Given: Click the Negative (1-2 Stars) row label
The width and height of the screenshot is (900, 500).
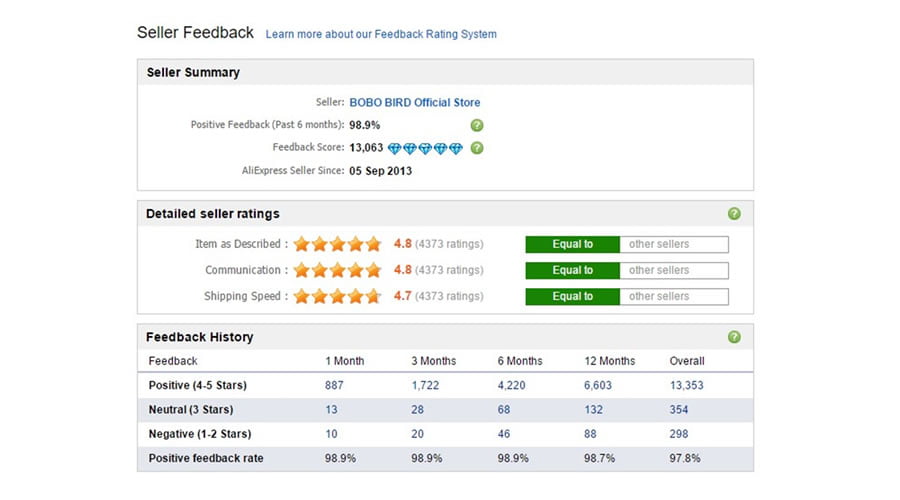Looking at the screenshot, I should pyautogui.click(x=200, y=434).
